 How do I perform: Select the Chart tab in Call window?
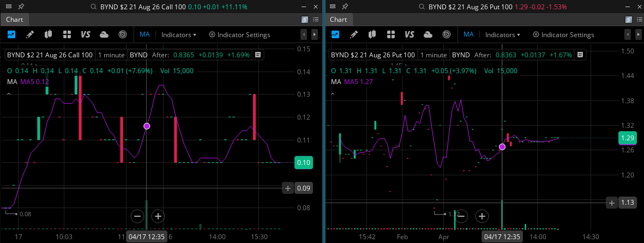coord(14,19)
